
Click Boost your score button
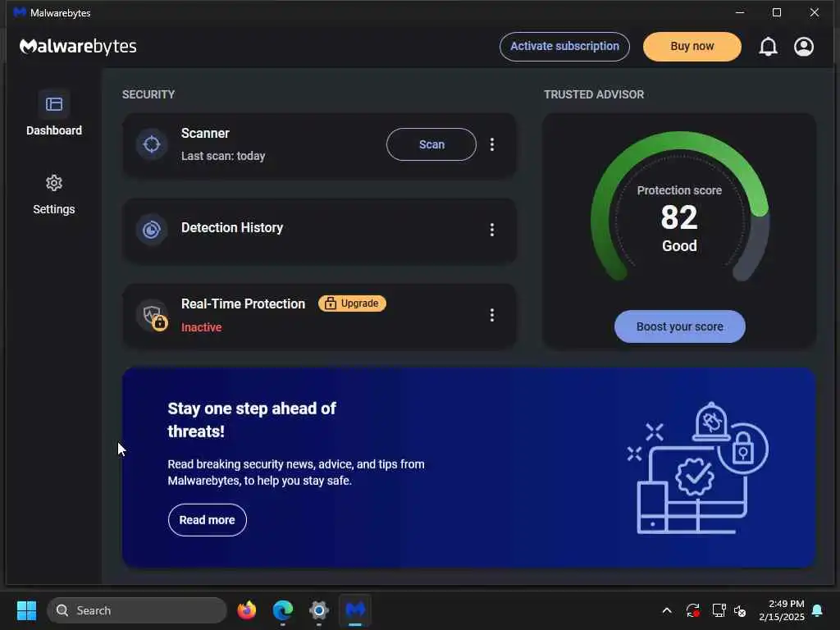tap(680, 326)
